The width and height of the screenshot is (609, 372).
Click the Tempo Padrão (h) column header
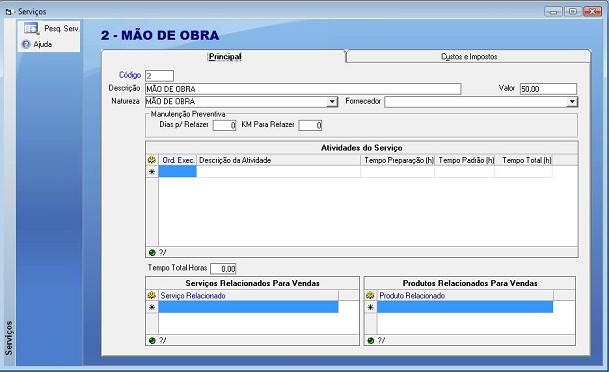[465, 160]
